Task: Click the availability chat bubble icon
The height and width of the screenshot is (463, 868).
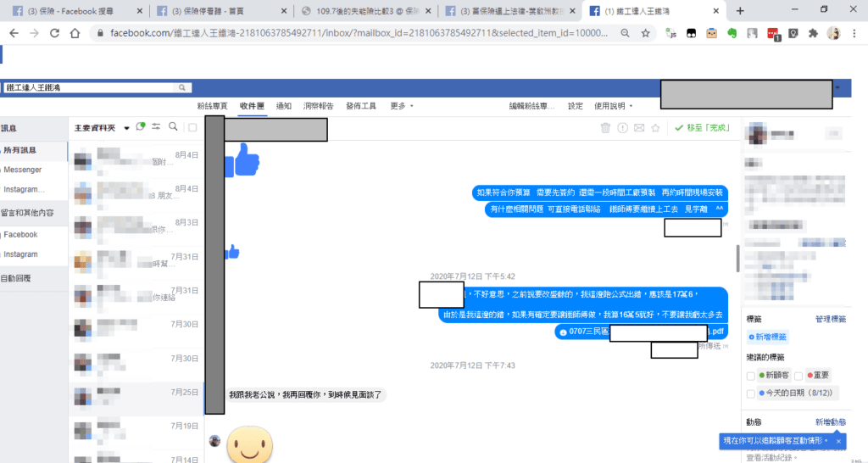Action: (x=141, y=127)
